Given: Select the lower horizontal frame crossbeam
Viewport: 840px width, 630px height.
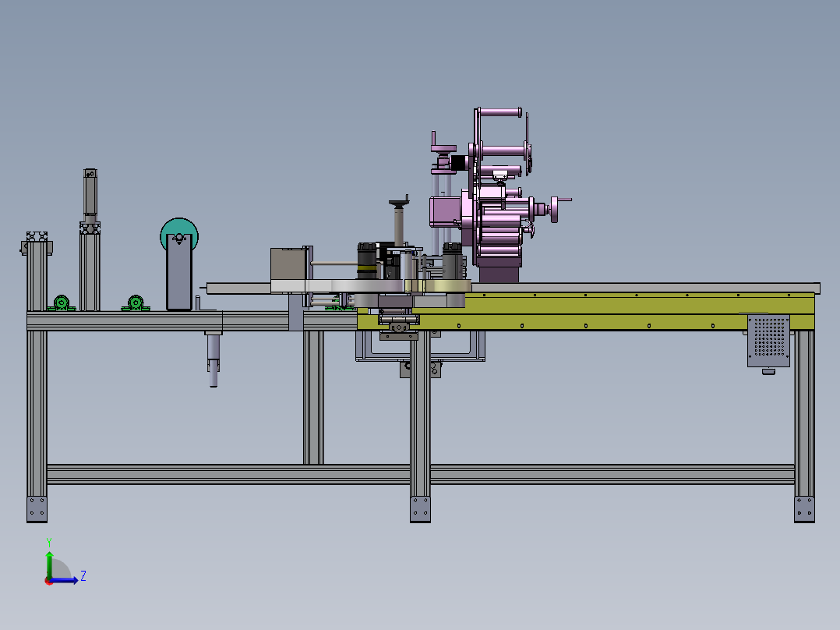Looking at the screenshot, I should [x=421, y=475].
